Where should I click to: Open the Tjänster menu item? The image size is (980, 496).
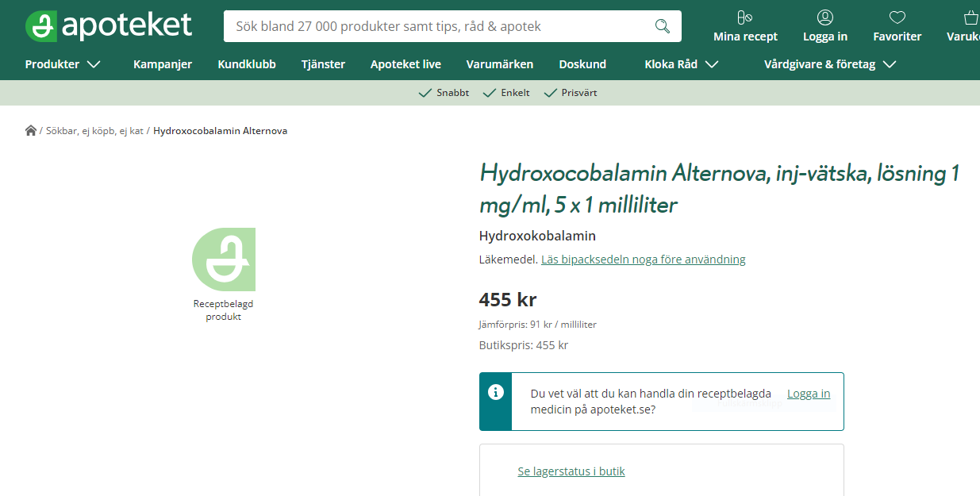(x=323, y=64)
